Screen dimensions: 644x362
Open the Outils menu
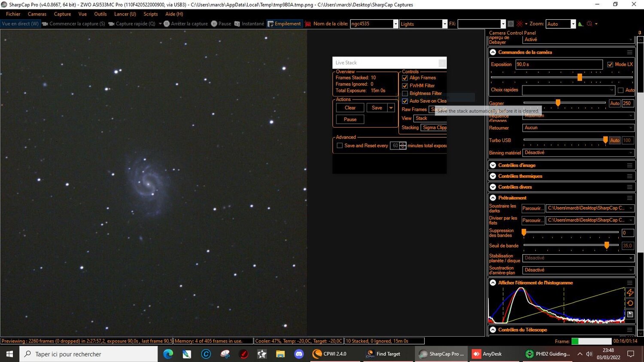point(100,14)
